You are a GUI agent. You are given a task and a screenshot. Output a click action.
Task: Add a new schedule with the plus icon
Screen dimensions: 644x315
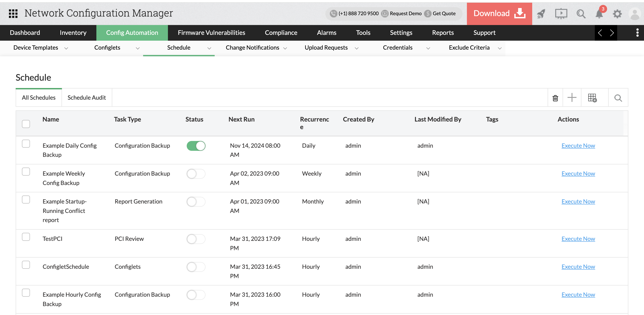click(572, 98)
